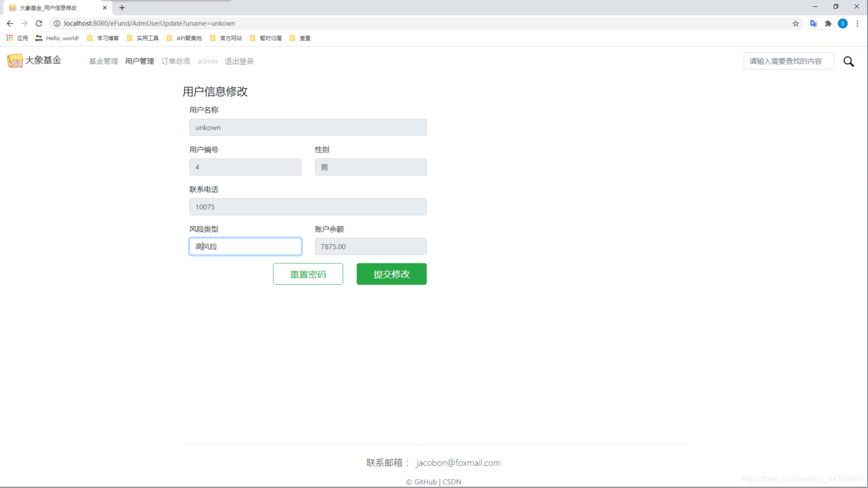The height and width of the screenshot is (488, 868).
Task: Close the 大象基金 browser tab
Action: 105,7
